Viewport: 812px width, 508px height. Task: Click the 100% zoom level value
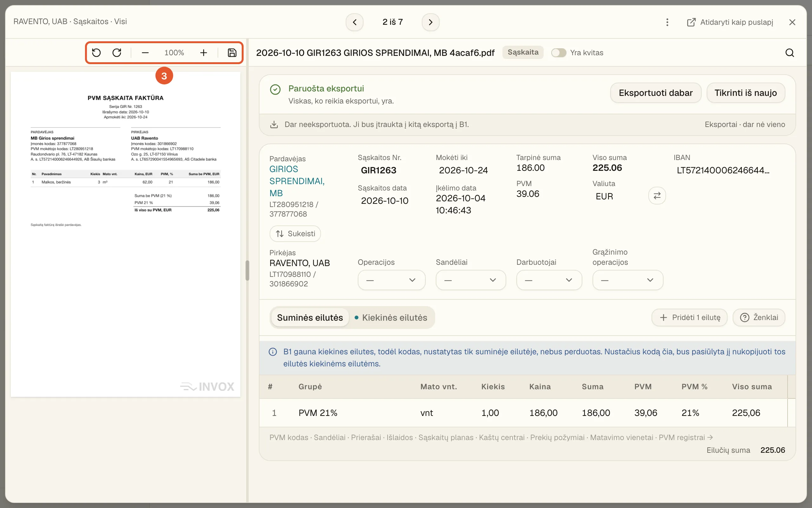pos(174,53)
